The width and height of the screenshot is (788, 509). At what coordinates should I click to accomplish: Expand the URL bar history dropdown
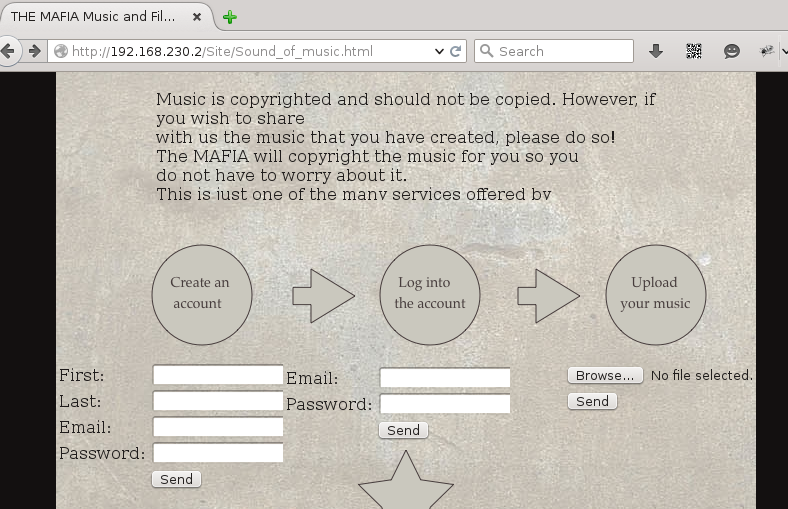pos(439,51)
